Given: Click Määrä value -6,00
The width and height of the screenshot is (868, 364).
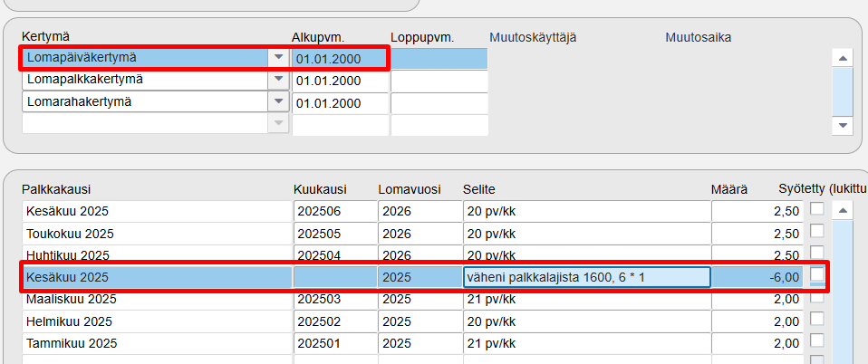Looking at the screenshot, I should pos(757,277).
